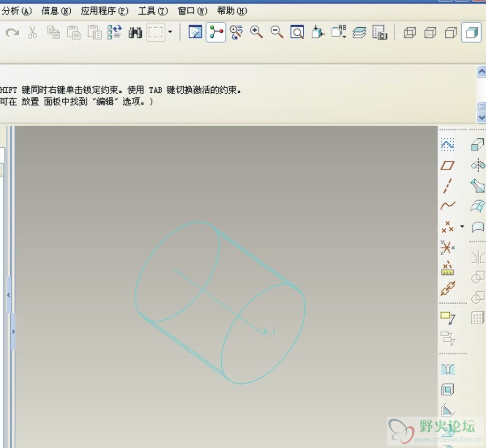This screenshot has height=448, width=486.
Task: Toggle the Orient Mode icon
Action: pyautogui.click(x=236, y=32)
